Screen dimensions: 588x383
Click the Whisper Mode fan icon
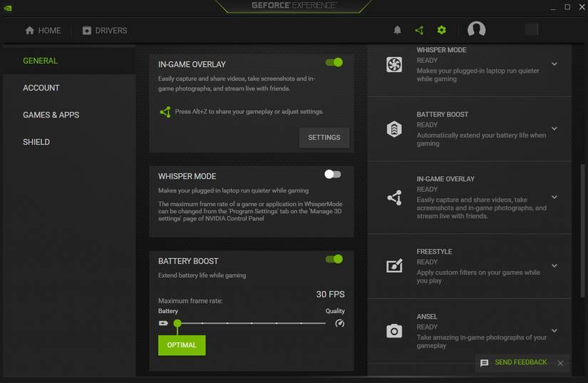pos(394,64)
